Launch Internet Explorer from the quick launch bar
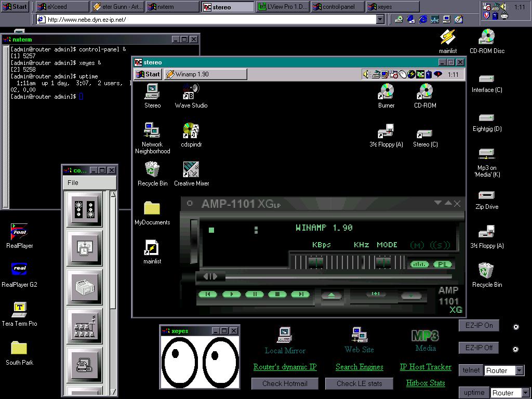The image size is (532, 399). (x=423, y=19)
